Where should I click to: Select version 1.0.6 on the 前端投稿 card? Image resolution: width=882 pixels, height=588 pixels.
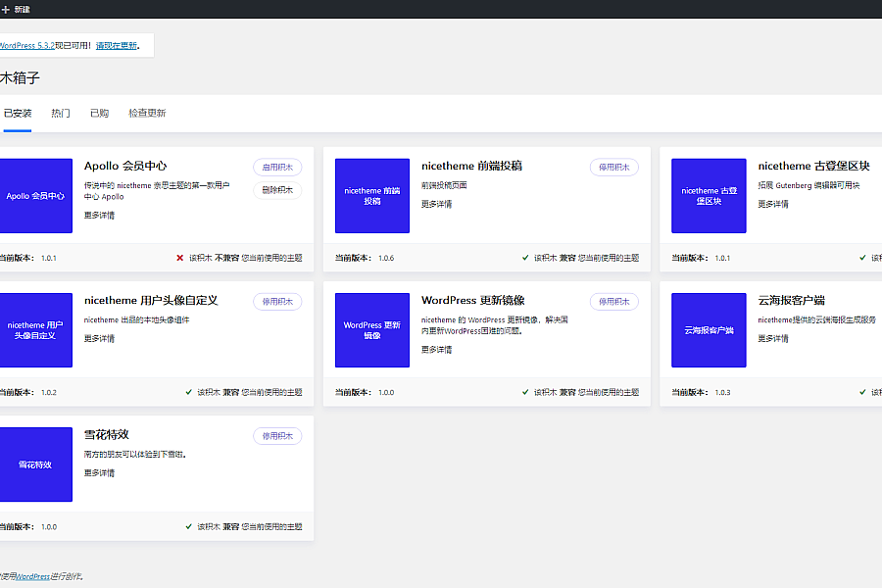click(x=386, y=258)
